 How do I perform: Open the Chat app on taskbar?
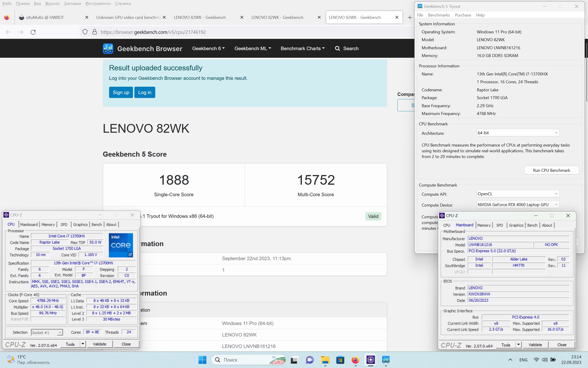click(x=310, y=360)
